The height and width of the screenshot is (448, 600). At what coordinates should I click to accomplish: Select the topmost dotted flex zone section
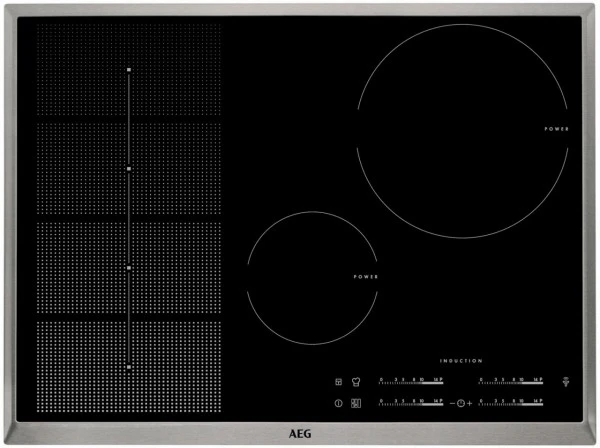click(129, 72)
